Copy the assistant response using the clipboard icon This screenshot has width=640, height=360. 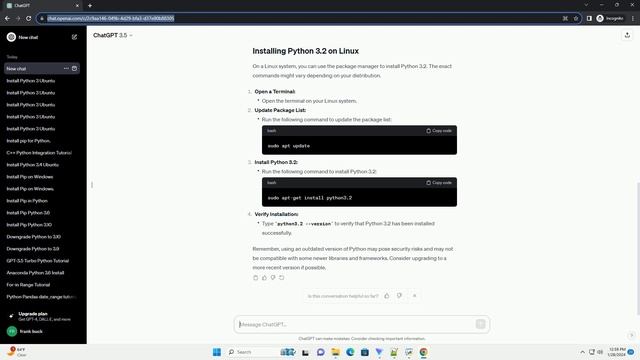click(x=256, y=278)
